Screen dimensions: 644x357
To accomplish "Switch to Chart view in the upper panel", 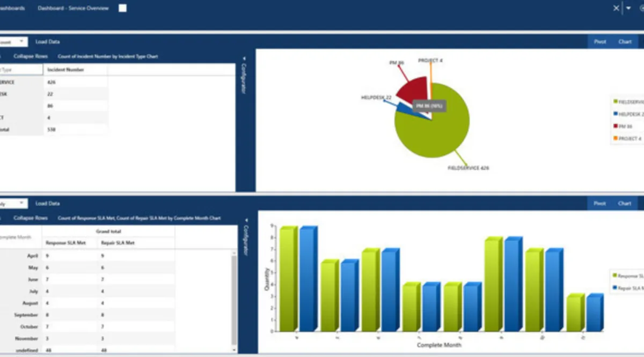I will coord(625,41).
